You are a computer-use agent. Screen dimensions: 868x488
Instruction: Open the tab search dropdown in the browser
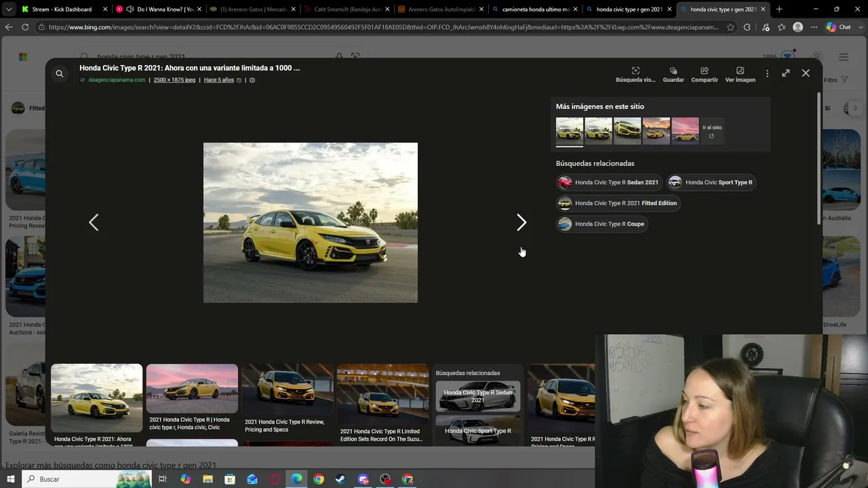point(9,9)
